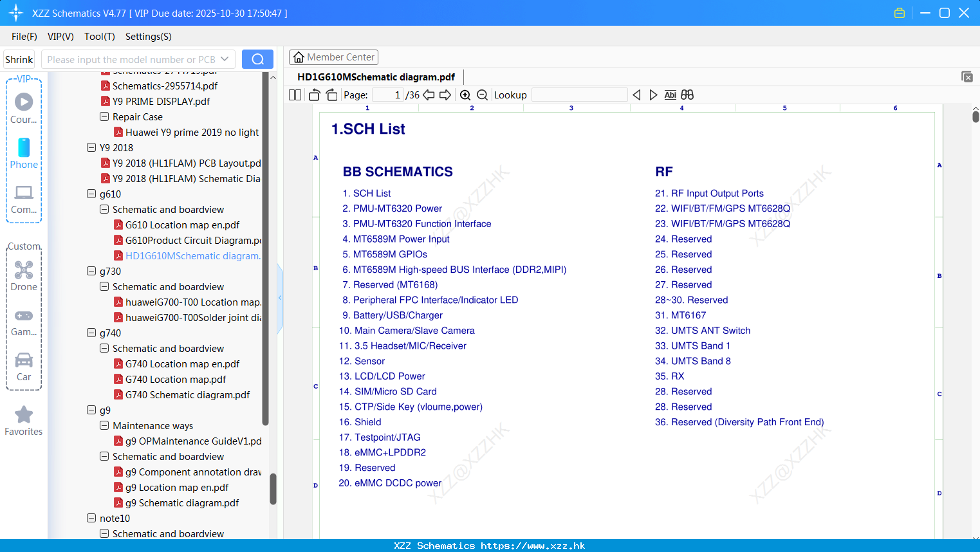
Task: Click the Shrink button
Action: coord(19,59)
